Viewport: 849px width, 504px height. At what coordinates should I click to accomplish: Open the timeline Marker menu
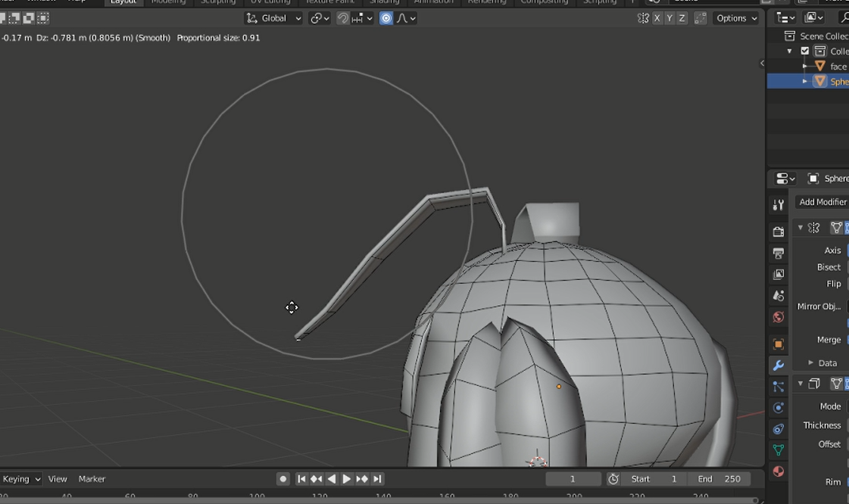point(92,479)
